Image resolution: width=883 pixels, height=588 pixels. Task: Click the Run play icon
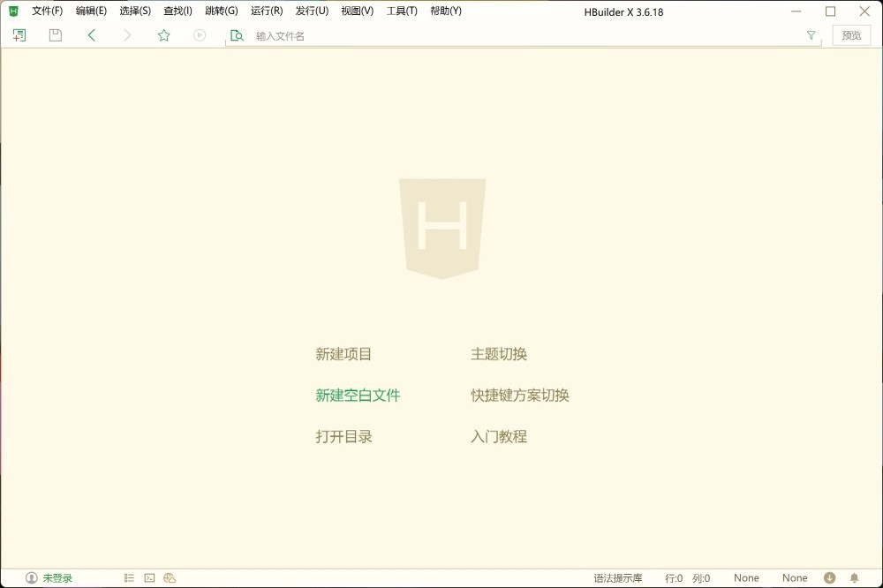click(199, 34)
